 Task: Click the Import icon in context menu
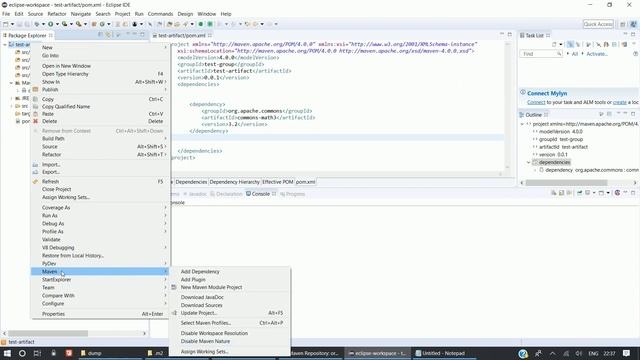pos(36,164)
